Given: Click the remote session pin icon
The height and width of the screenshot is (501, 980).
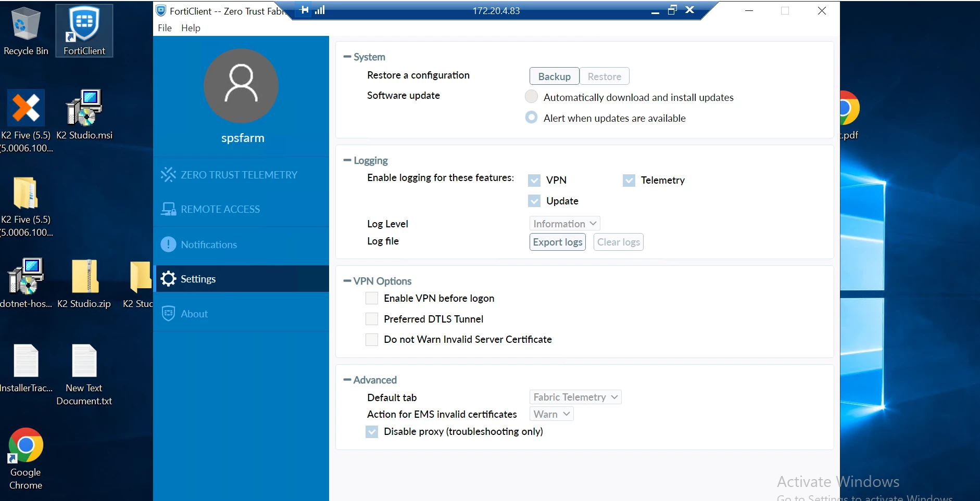Looking at the screenshot, I should pyautogui.click(x=304, y=10).
